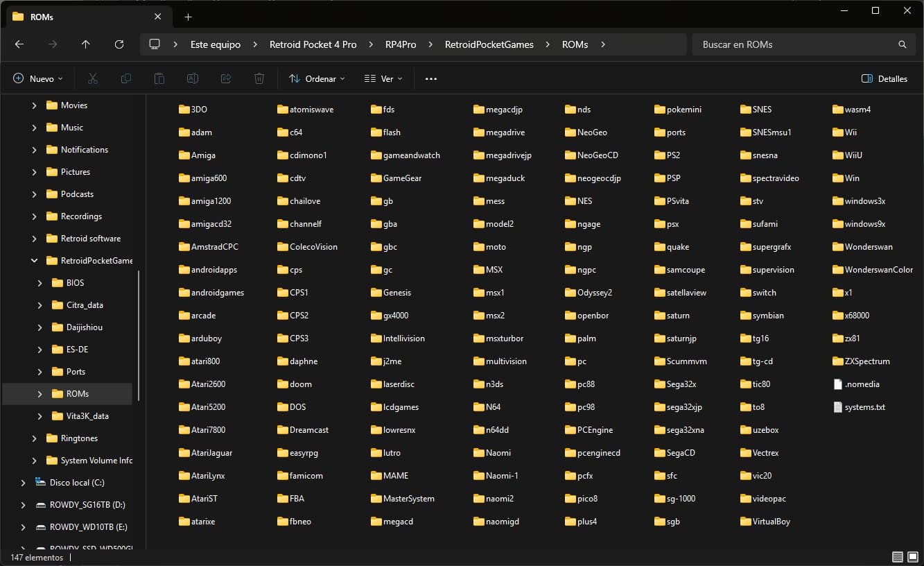924x566 pixels.
Task: Select the MAME folder
Action: pyautogui.click(x=390, y=476)
